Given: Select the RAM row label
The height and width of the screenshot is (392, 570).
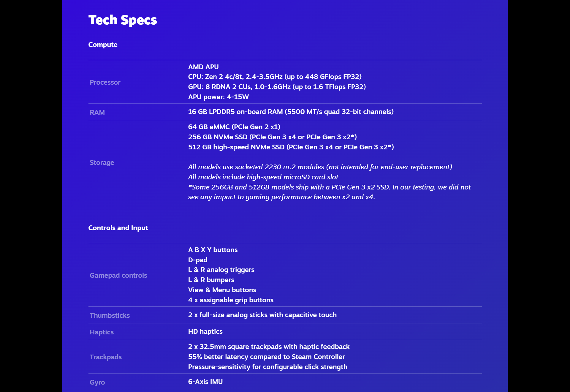Looking at the screenshot, I should pos(97,113).
